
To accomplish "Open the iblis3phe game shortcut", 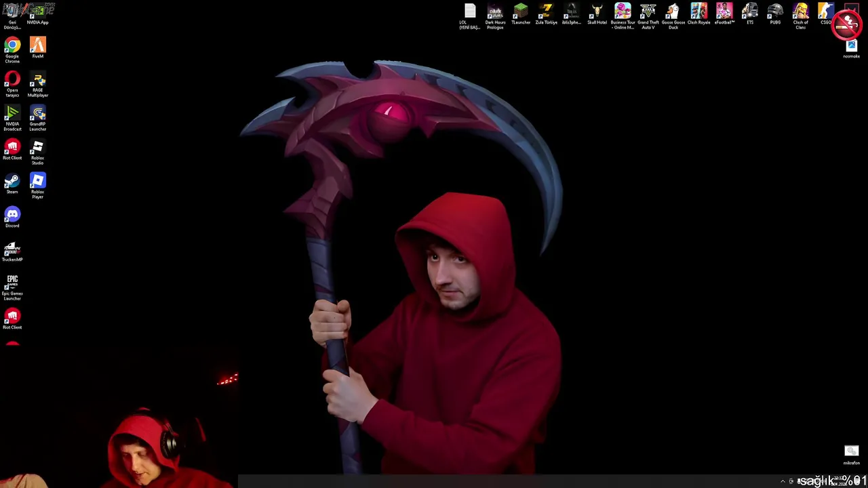I will (x=572, y=14).
